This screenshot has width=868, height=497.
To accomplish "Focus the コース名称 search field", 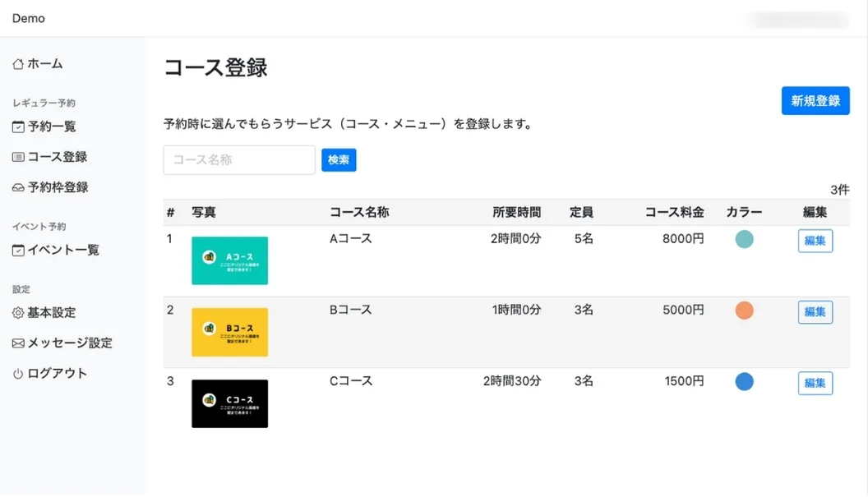I will click(x=239, y=160).
